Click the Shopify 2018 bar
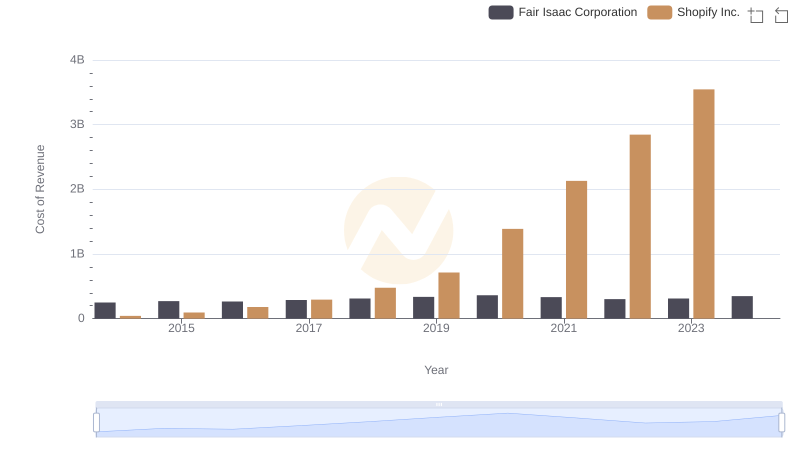 [385, 303]
